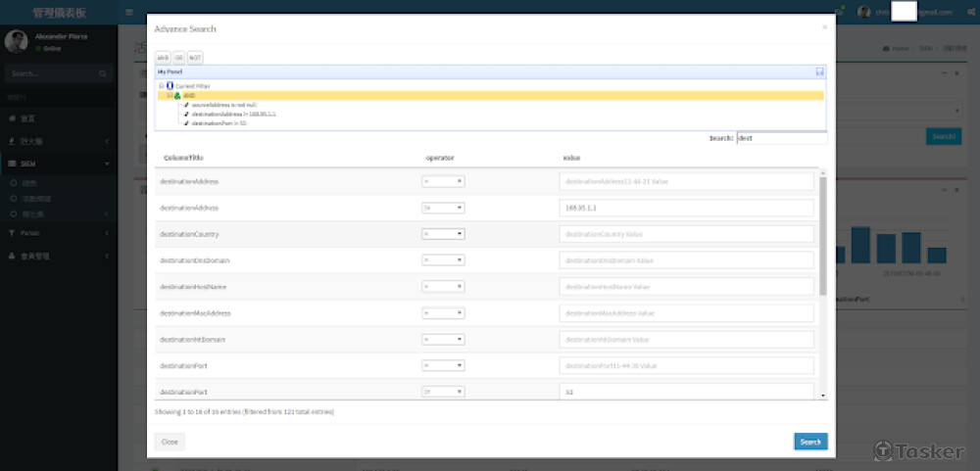Screen dimensions: 980x471
Task: Click the Close button at dialog bottom
Action: [170, 442]
